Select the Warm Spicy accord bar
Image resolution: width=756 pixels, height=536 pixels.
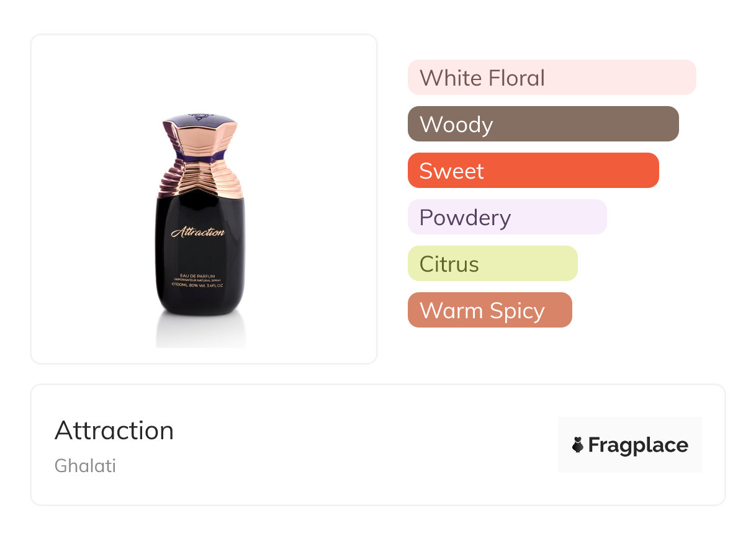pyautogui.click(x=489, y=310)
